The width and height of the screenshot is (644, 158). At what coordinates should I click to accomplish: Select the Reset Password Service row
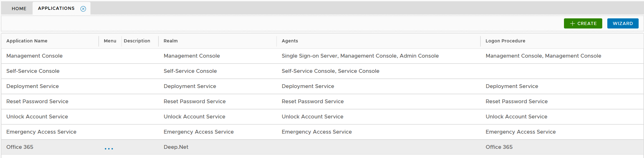pyautogui.click(x=37, y=101)
